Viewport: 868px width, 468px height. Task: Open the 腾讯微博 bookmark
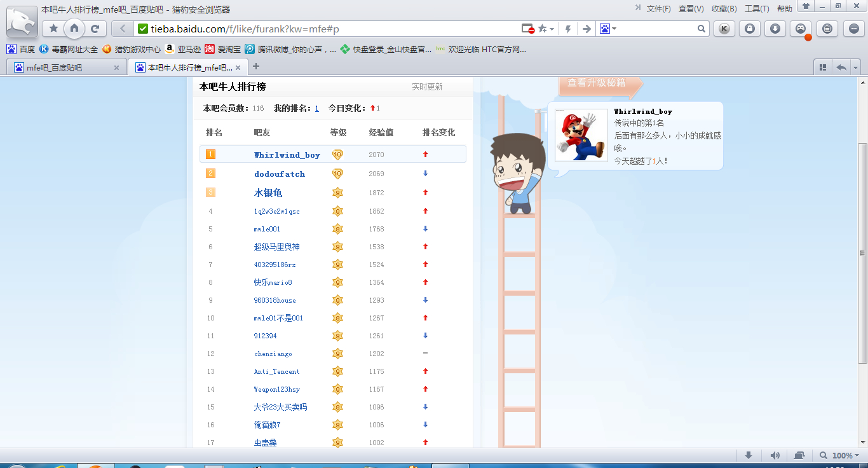(291, 49)
